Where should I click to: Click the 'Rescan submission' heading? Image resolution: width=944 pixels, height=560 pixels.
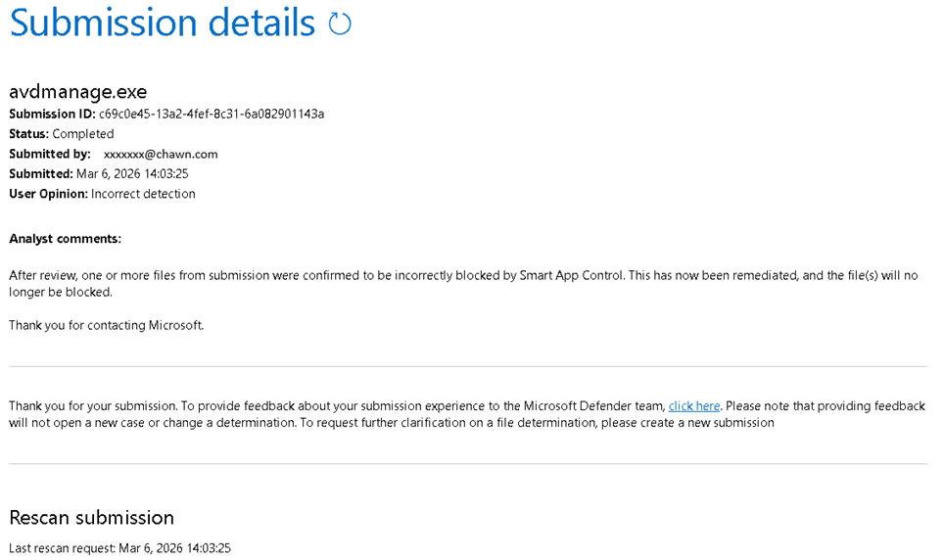coord(91,518)
